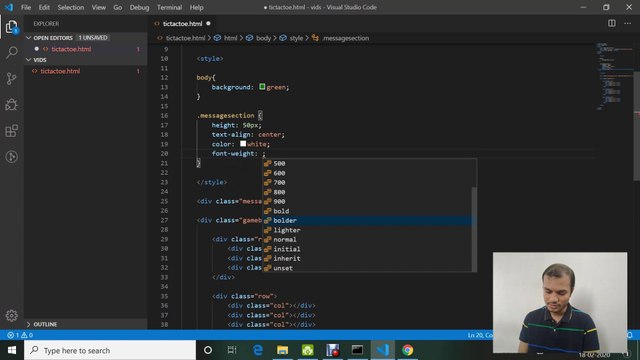Open the View menu

98,7
